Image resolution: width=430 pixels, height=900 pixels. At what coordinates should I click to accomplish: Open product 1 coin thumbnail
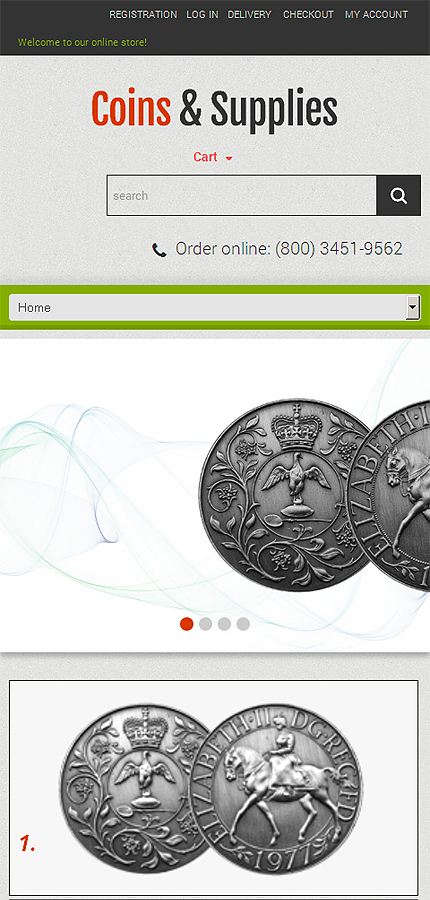214,788
